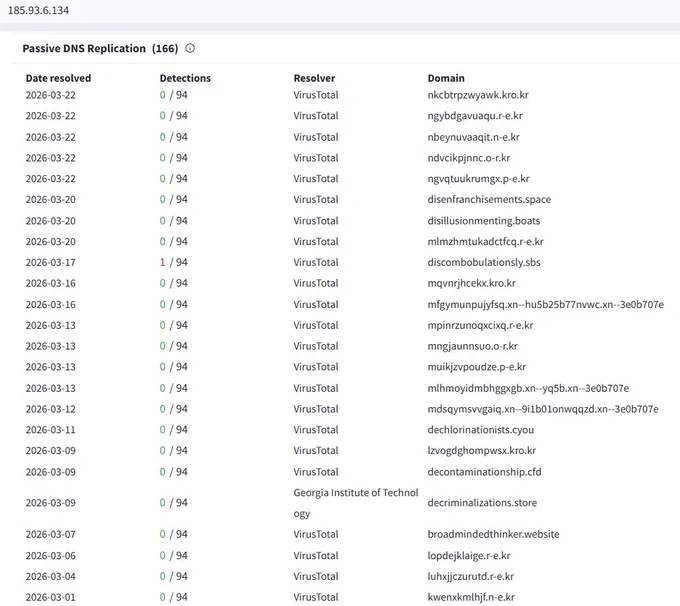The image size is (680, 606).
Task: Open domain ndvcikpjnnc.o-r.kr
Action: [x=469, y=158]
